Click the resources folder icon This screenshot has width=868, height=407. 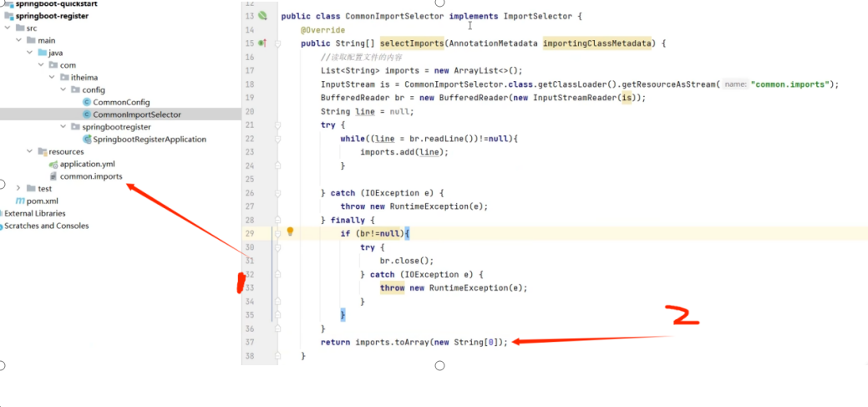pyautogui.click(x=42, y=152)
